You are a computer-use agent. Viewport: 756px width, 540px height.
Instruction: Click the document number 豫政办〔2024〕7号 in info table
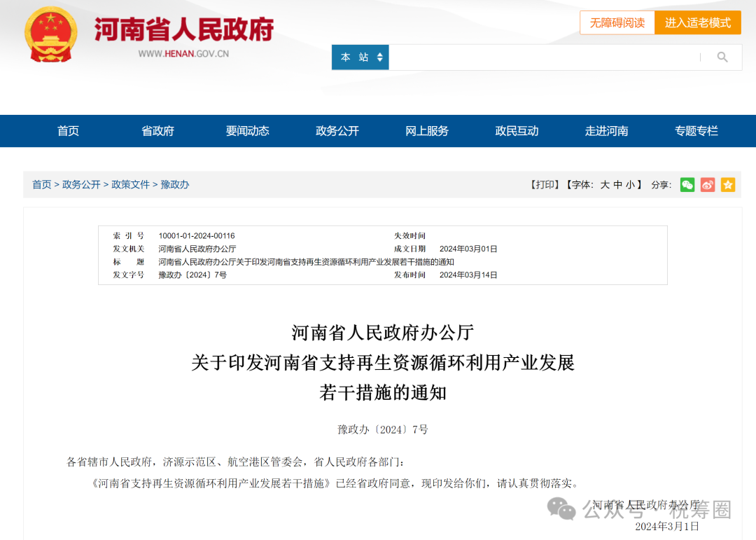pos(192,275)
